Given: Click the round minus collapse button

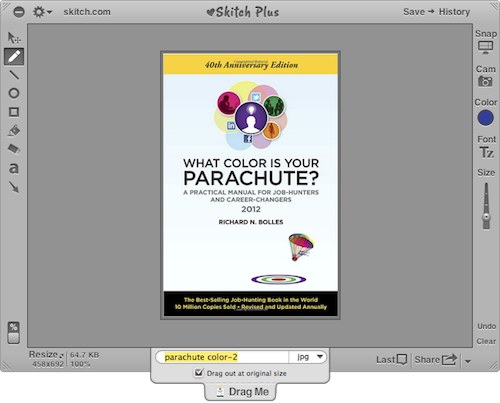Looking at the screenshot, I should (x=19, y=12).
